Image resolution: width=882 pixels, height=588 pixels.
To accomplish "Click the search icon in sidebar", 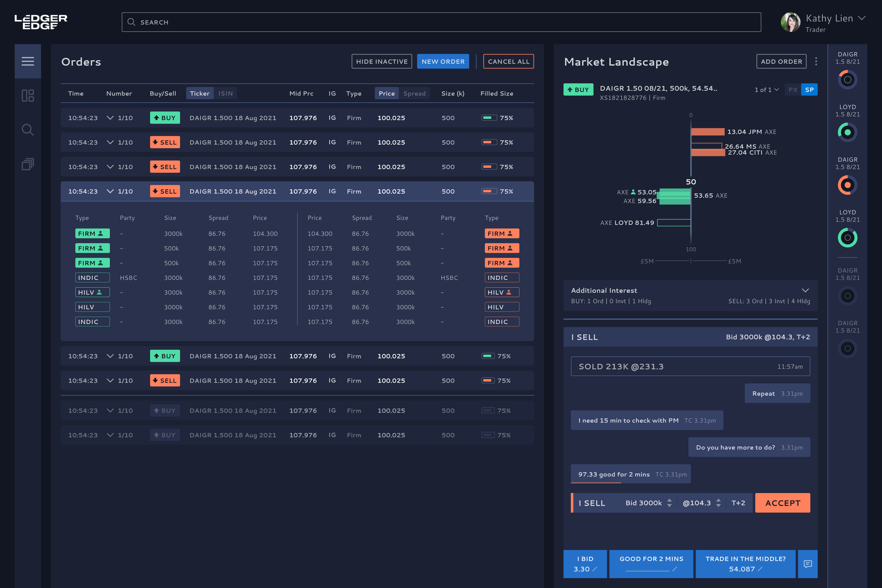I will click(28, 130).
